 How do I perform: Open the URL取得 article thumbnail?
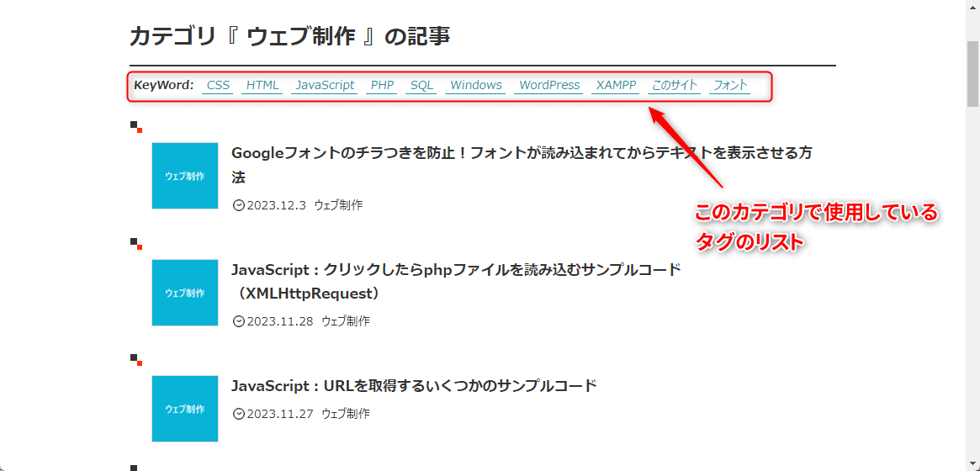click(184, 409)
